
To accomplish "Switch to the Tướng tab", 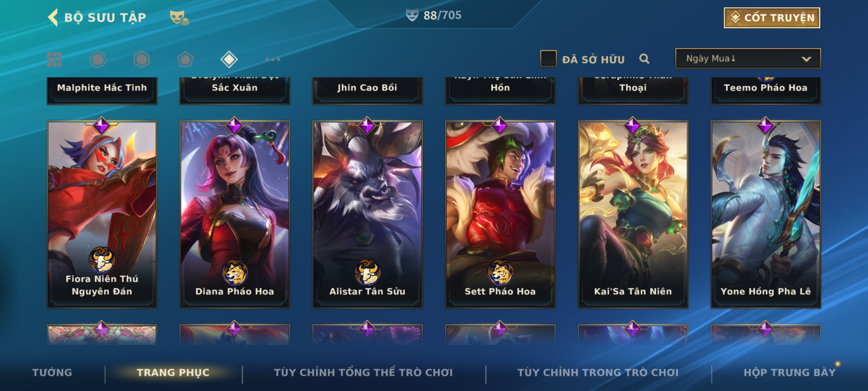I will click(x=52, y=373).
